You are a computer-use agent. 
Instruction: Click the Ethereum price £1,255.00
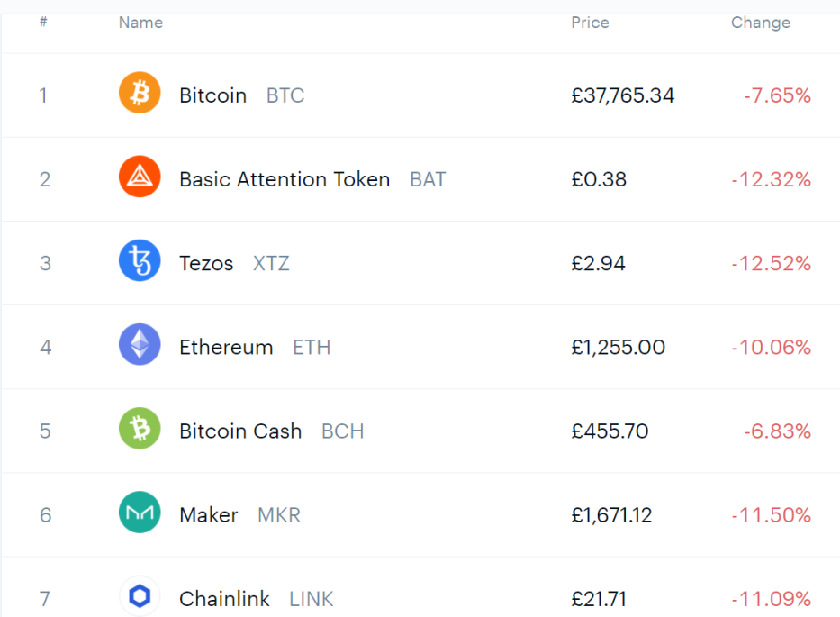pyautogui.click(x=618, y=348)
